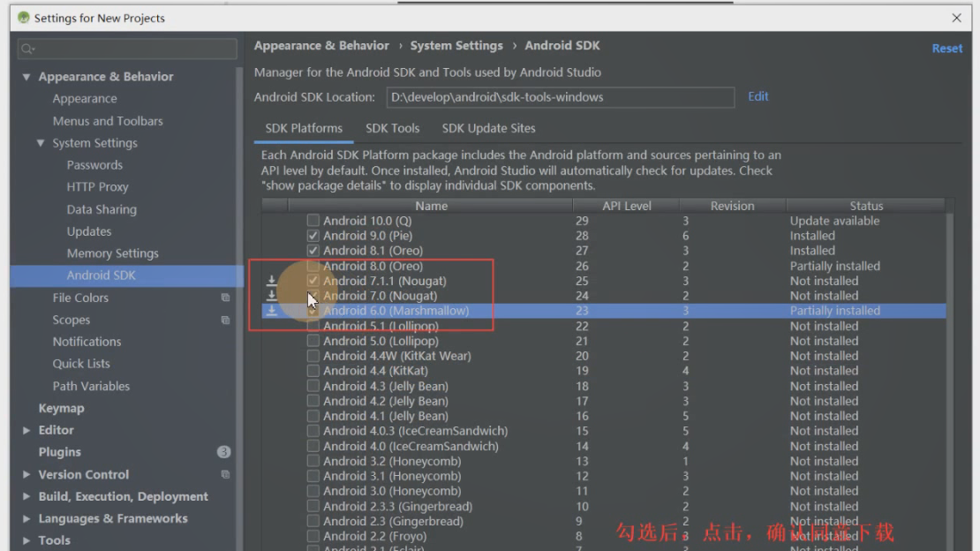Click the Plugins update count badge
Viewport: 980px width, 551px height.
tap(223, 451)
